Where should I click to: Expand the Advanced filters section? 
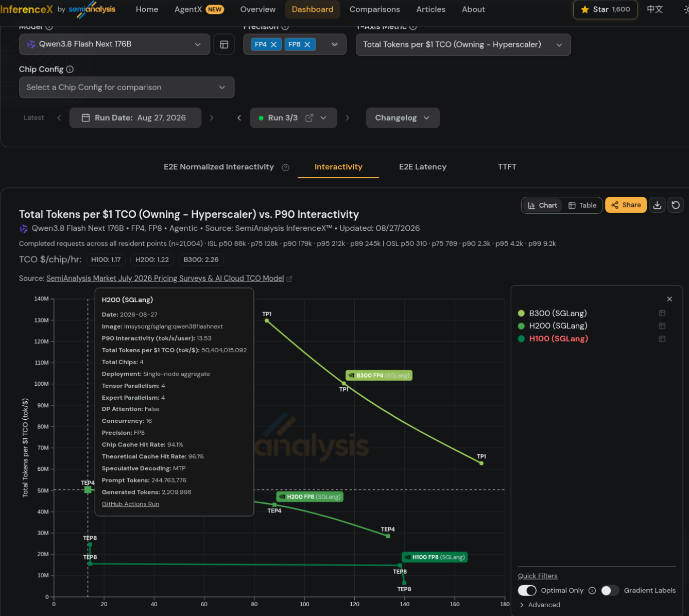(540, 605)
